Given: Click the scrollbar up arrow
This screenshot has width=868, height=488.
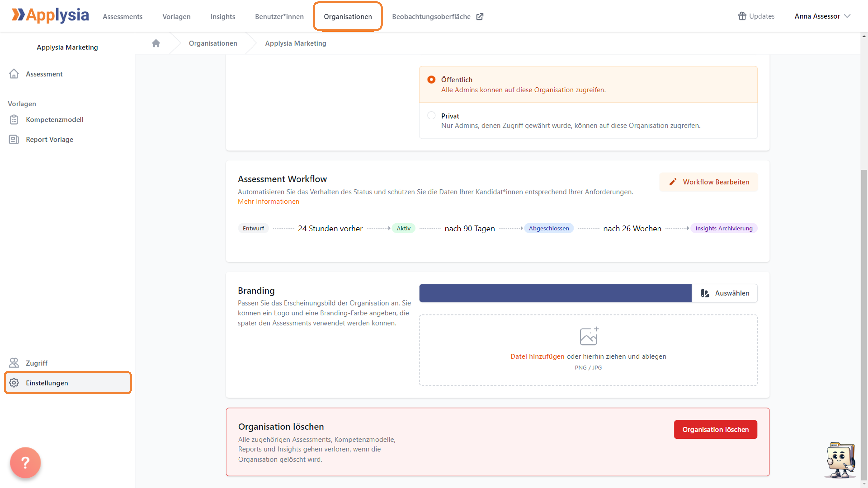Looking at the screenshot, I should [x=864, y=36].
